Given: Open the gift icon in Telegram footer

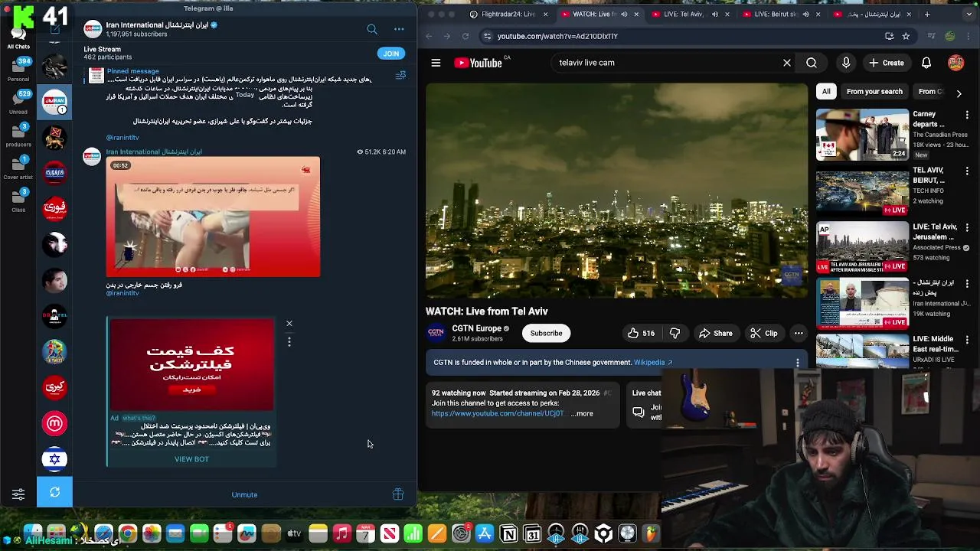Looking at the screenshot, I should click(398, 494).
